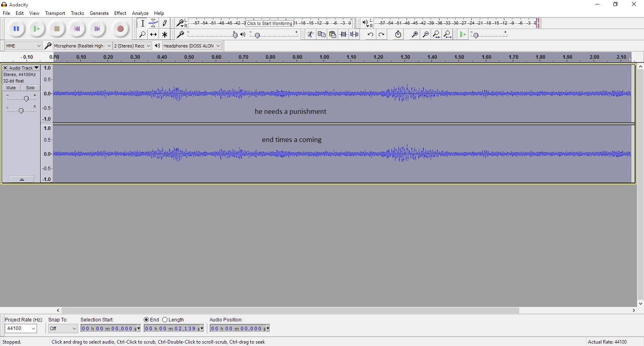This screenshot has width=644, height=346.
Task: Toggle Mute on the Audio Track
Action: (x=11, y=88)
